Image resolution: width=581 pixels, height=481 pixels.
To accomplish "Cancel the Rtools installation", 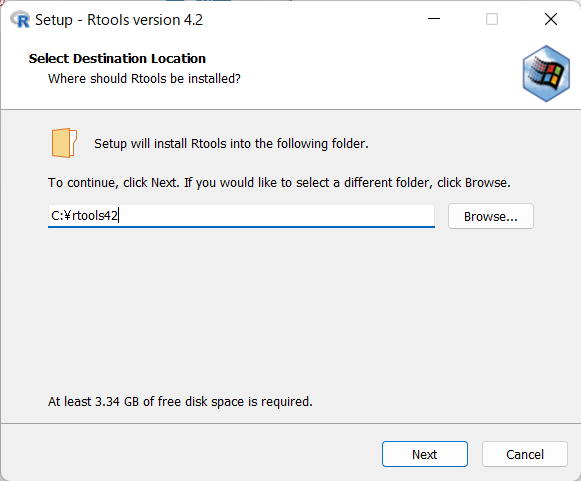I will click(525, 454).
